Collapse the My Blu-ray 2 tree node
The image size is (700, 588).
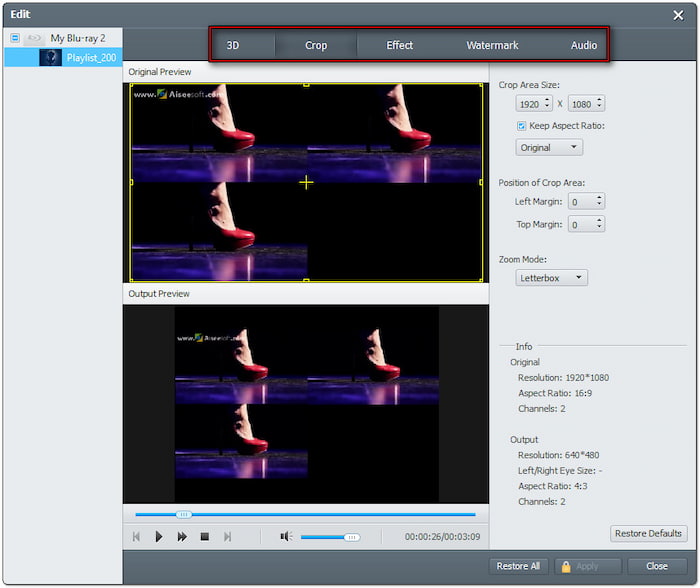(14, 38)
